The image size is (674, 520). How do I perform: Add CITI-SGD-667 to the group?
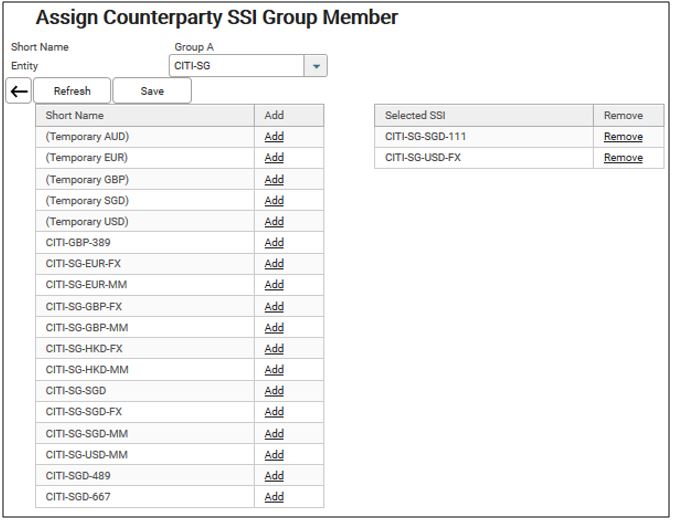[274, 497]
